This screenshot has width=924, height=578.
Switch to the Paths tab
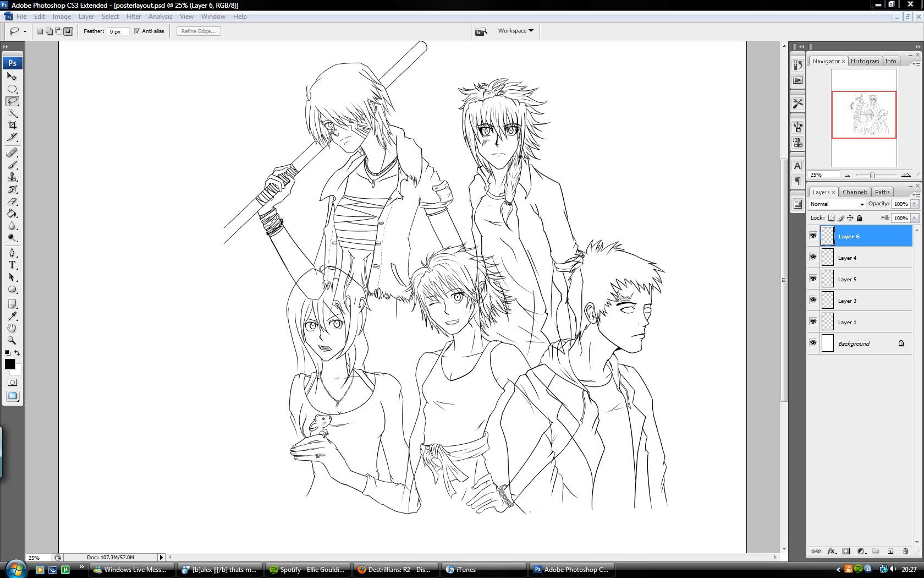(882, 192)
